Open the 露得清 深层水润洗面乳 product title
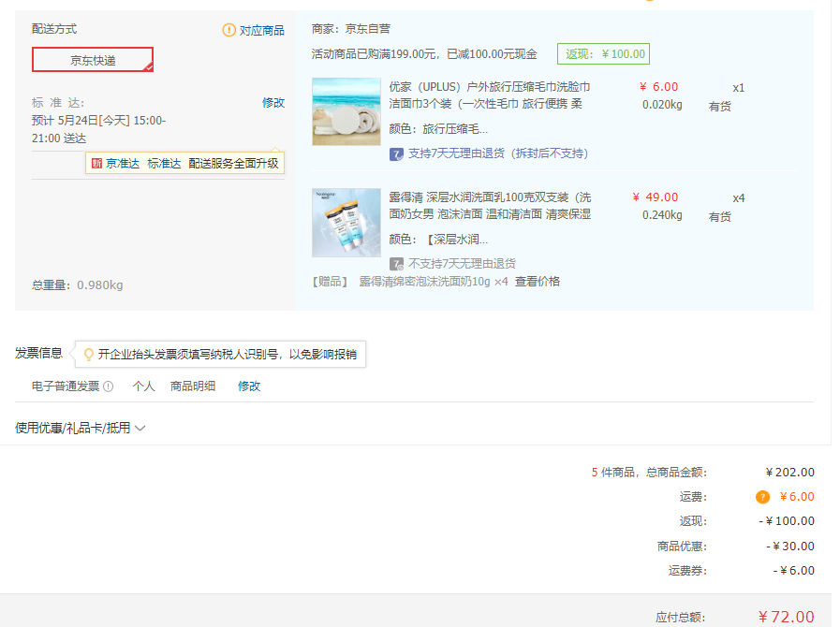The height and width of the screenshot is (627, 840). (490, 206)
